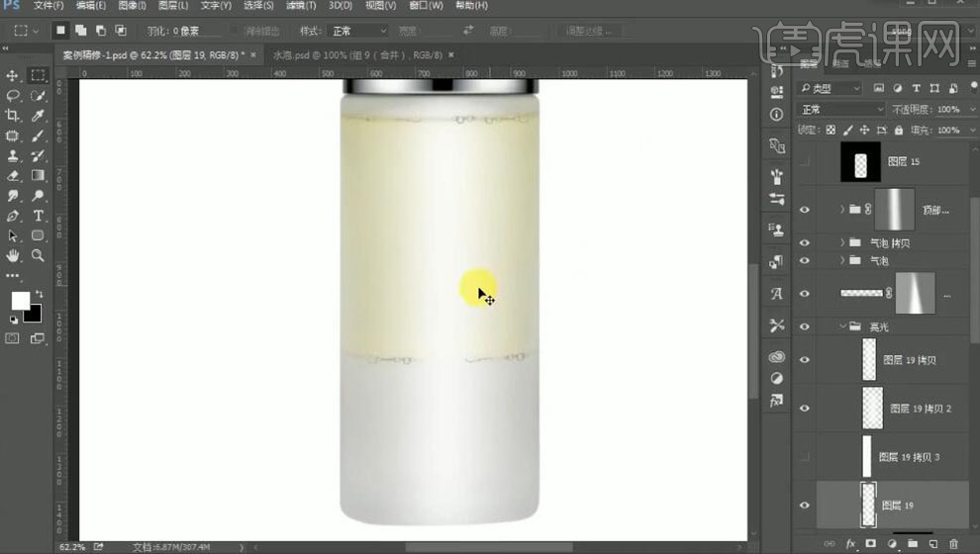This screenshot has height=554, width=980.
Task: Create new fill or adjustment layer
Action: pyautogui.click(x=892, y=544)
